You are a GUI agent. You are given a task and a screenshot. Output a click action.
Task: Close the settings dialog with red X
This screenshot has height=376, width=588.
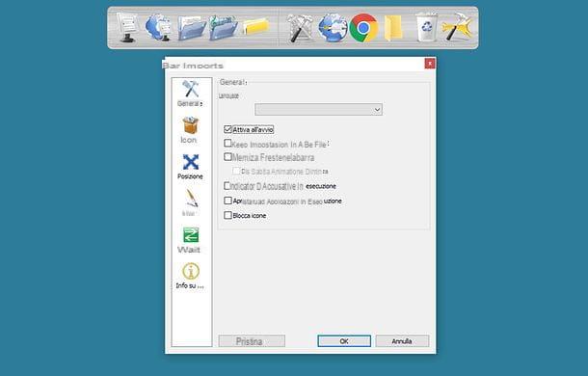(430, 64)
